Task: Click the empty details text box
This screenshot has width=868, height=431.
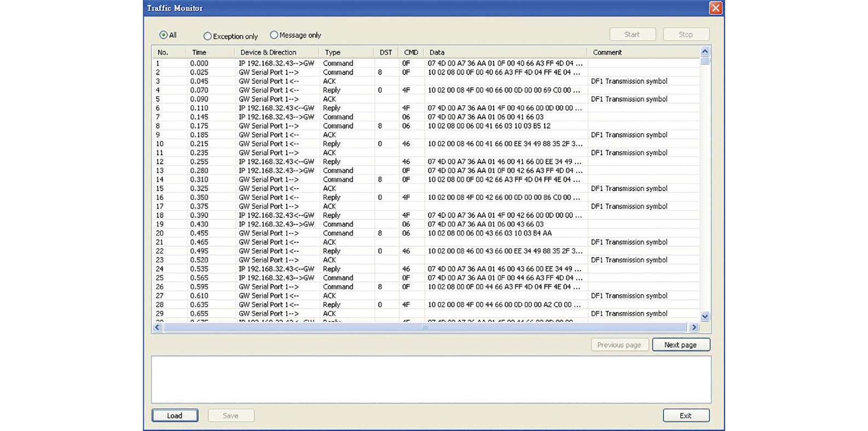Action: point(431,380)
